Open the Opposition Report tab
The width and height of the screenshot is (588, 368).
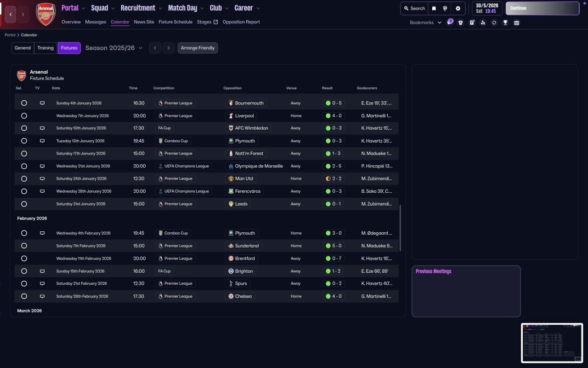pyautogui.click(x=241, y=22)
